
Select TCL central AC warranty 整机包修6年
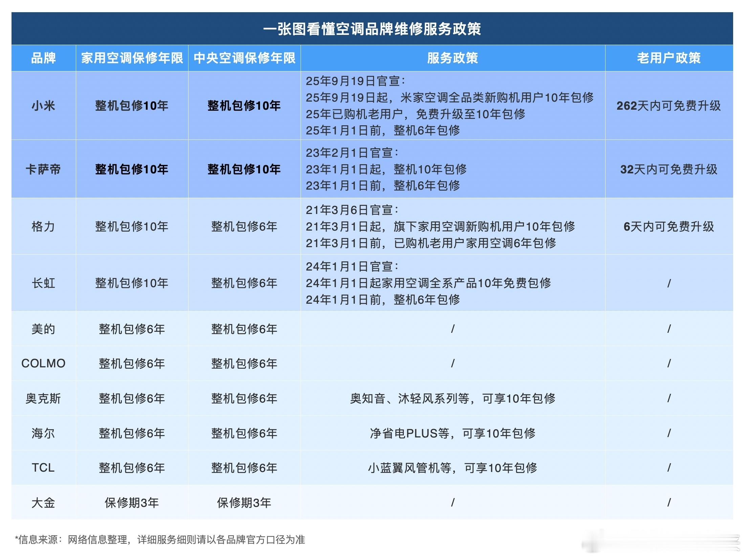pos(244,468)
